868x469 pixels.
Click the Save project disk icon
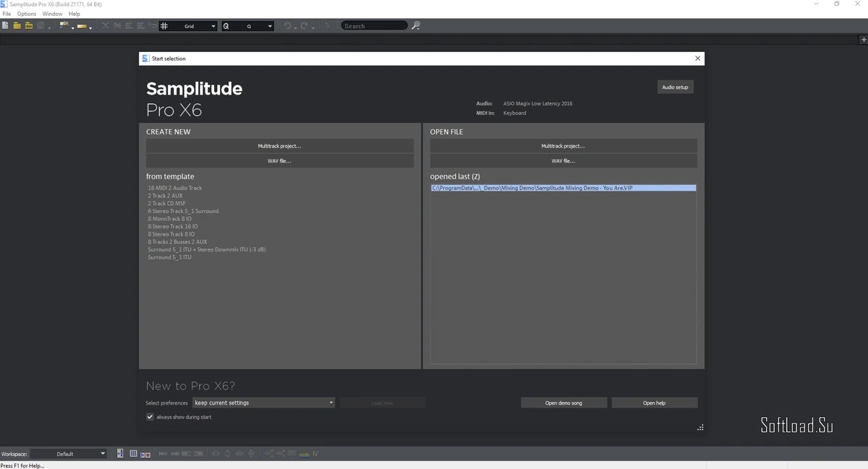41,26
